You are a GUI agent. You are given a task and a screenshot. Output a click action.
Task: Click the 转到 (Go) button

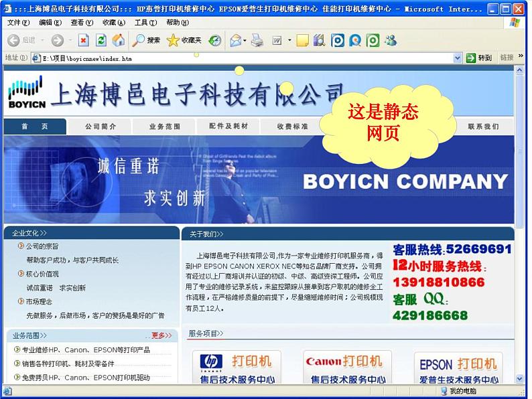tap(479, 58)
